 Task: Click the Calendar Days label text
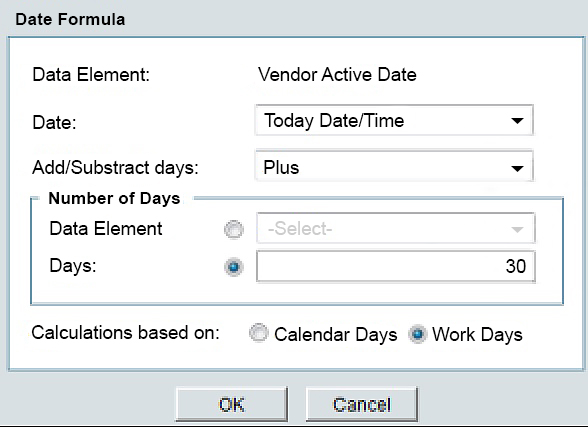coord(336,334)
